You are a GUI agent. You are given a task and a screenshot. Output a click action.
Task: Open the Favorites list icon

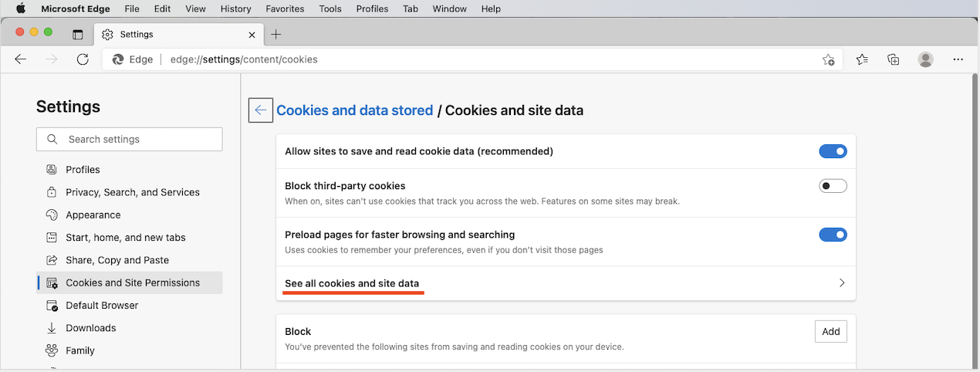(862, 59)
